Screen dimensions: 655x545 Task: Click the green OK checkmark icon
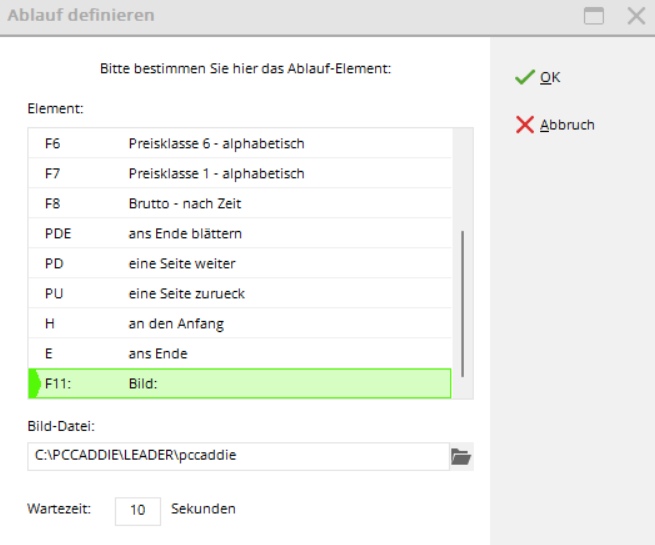pos(524,77)
